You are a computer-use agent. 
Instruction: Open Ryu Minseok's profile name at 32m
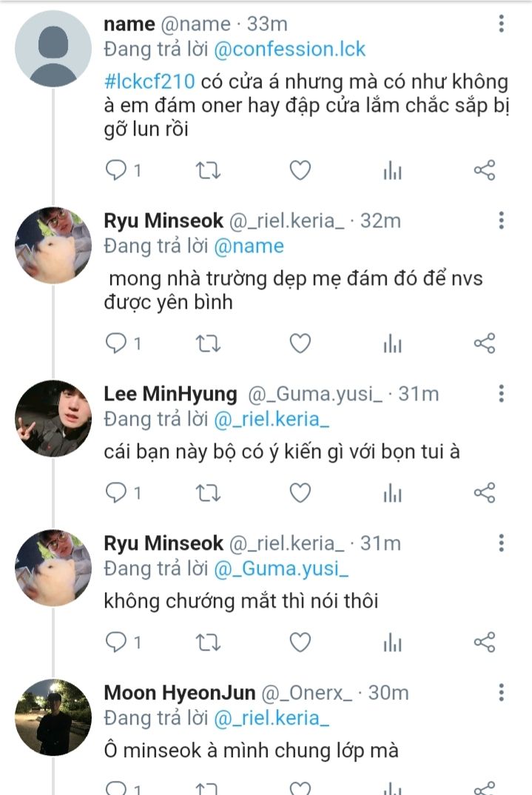[164, 221]
